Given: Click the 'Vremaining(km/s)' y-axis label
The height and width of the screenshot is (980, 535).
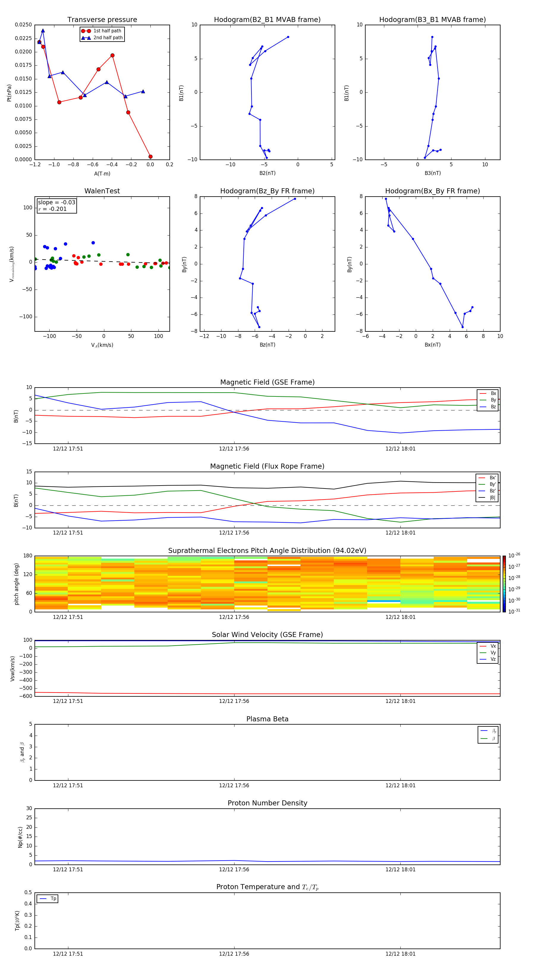Looking at the screenshot, I should [11, 264].
